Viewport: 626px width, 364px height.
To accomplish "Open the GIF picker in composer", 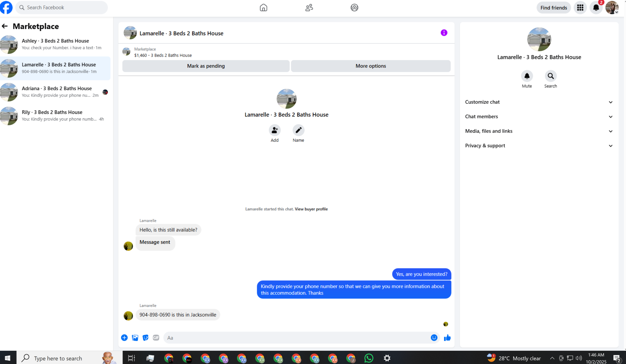I will pos(156,337).
